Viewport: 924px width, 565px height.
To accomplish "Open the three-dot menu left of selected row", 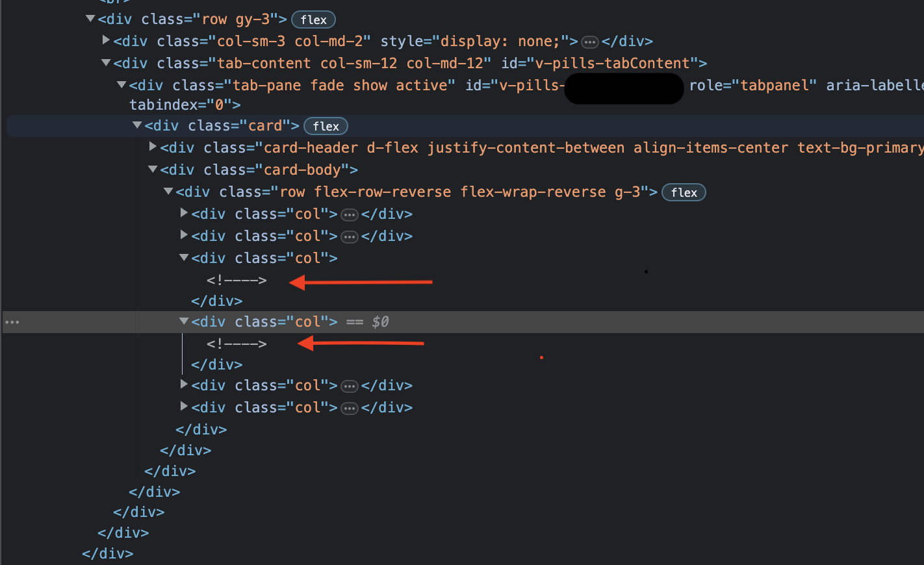I will 12,322.
